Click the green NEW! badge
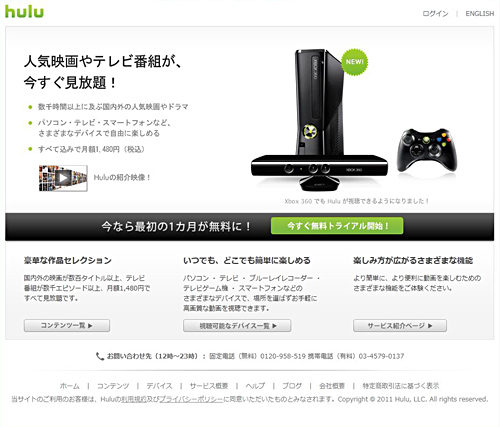The width and height of the screenshot is (500, 427). pyautogui.click(x=354, y=62)
